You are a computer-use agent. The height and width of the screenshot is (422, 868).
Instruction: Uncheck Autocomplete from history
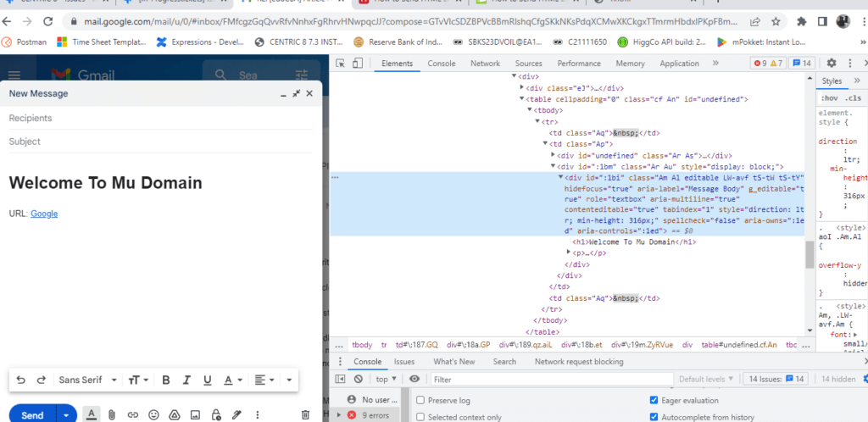[x=654, y=418]
